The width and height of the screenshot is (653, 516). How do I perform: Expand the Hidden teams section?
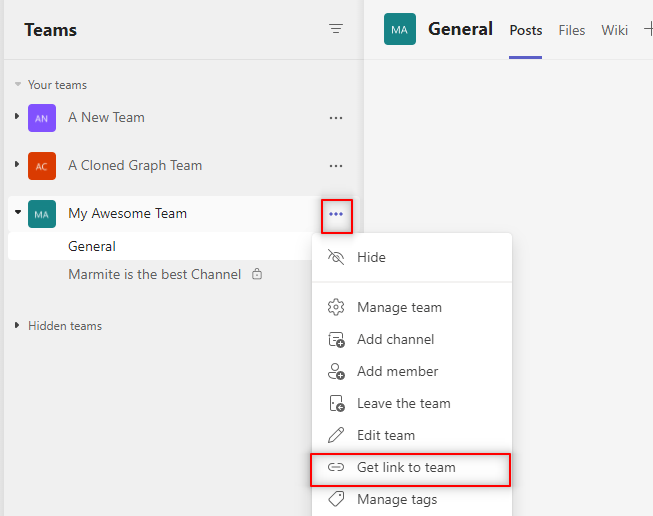coord(17,326)
